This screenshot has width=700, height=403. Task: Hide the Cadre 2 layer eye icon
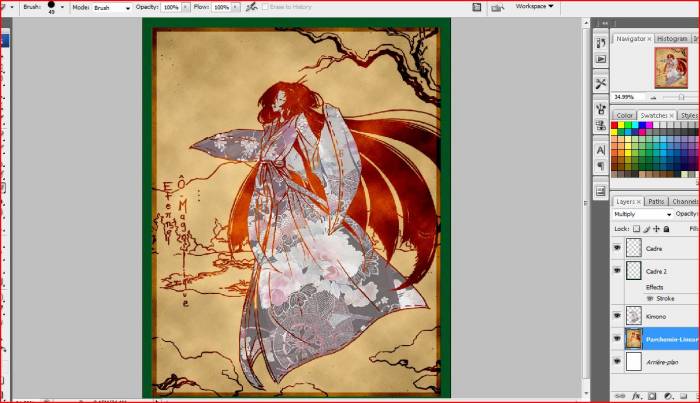click(x=617, y=271)
